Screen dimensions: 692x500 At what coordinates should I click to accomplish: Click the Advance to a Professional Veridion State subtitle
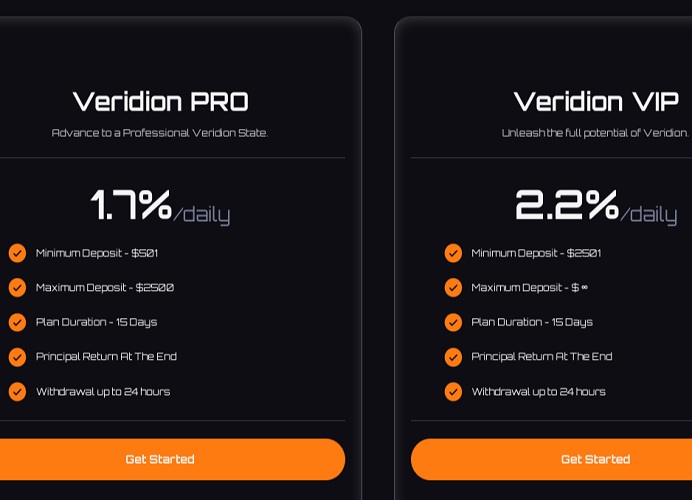click(160, 133)
